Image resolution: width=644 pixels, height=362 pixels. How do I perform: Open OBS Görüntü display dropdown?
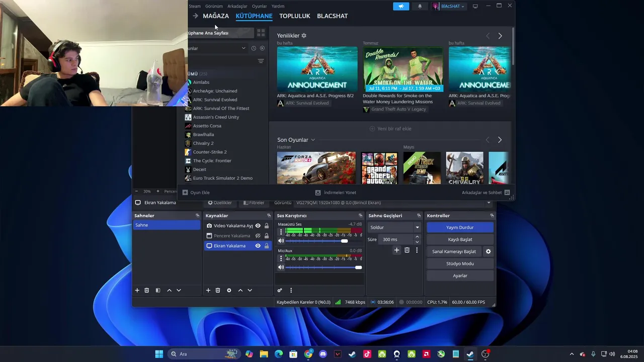pyautogui.click(x=393, y=203)
